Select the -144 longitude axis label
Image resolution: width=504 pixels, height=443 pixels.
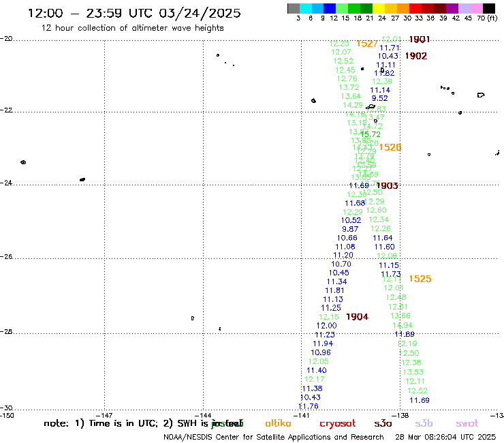(203, 415)
